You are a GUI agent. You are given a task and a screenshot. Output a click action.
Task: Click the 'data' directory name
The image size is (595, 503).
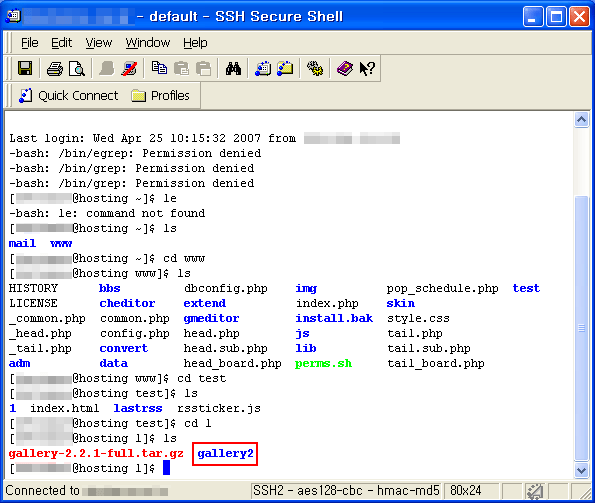pos(113,363)
